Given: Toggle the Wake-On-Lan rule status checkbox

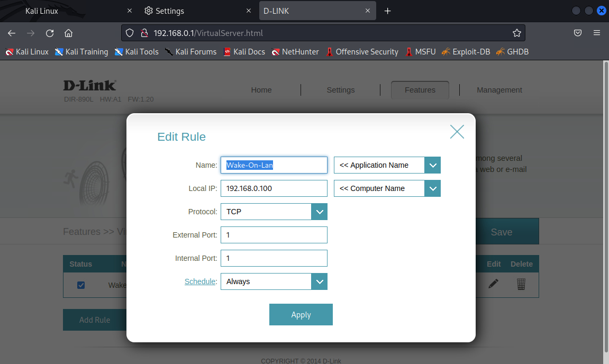Looking at the screenshot, I should point(81,285).
